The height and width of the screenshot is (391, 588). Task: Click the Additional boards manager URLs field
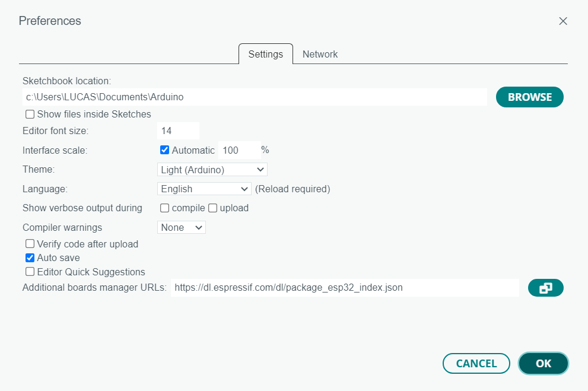[345, 288]
